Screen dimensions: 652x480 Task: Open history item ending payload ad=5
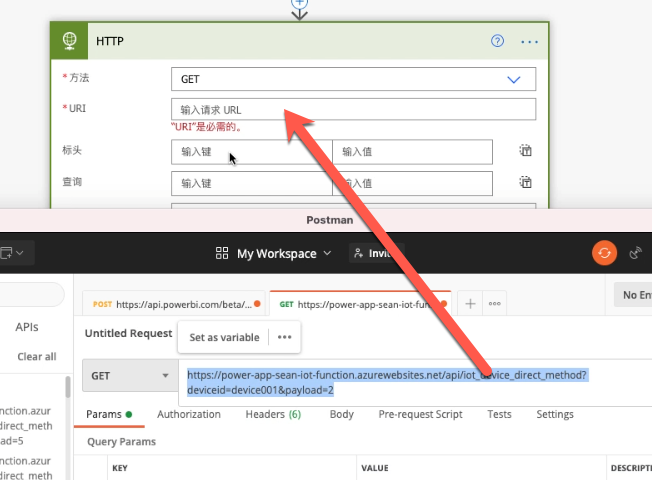(x=26, y=426)
